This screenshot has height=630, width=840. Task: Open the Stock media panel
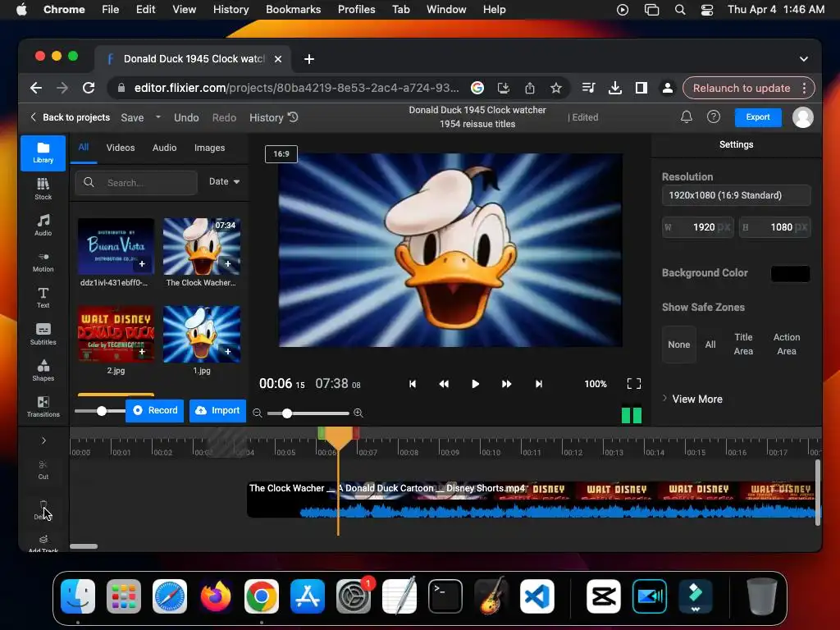[x=43, y=189]
